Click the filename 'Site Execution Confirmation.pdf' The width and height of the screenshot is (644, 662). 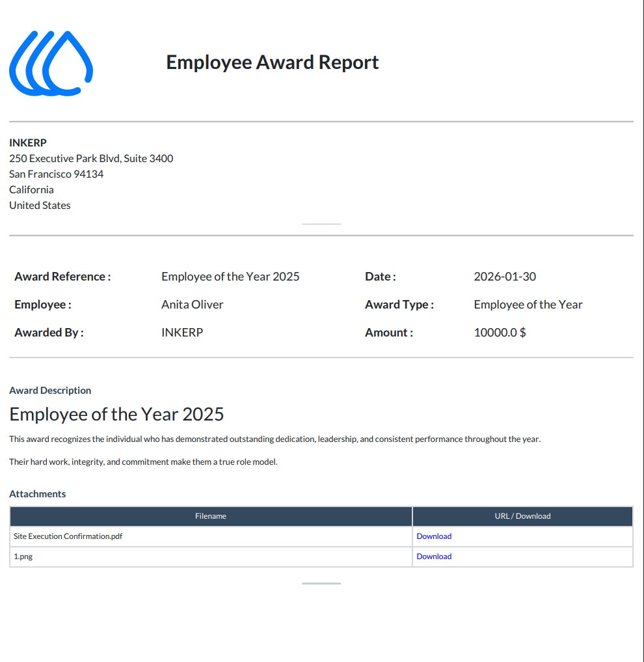pos(68,536)
